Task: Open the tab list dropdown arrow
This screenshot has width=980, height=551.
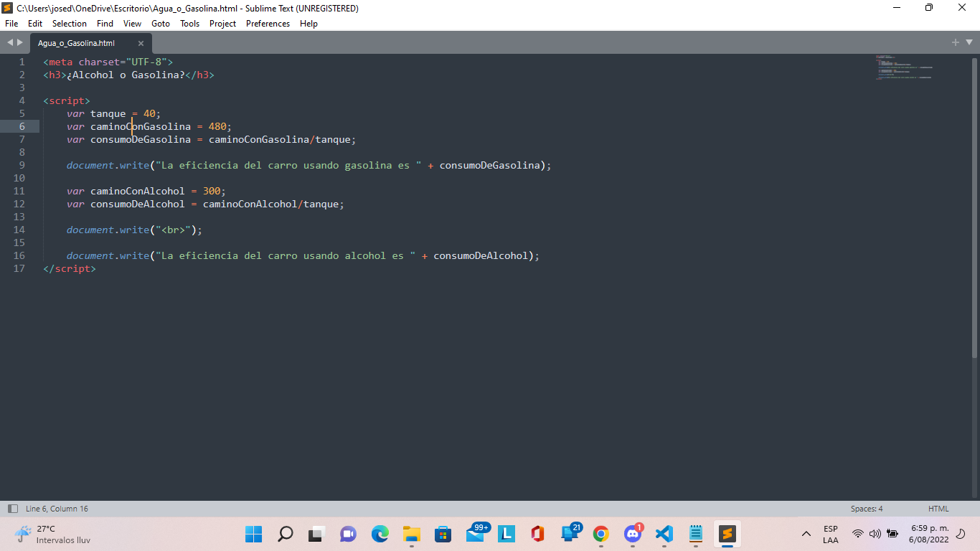Action: pyautogui.click(x=969, y=43)
